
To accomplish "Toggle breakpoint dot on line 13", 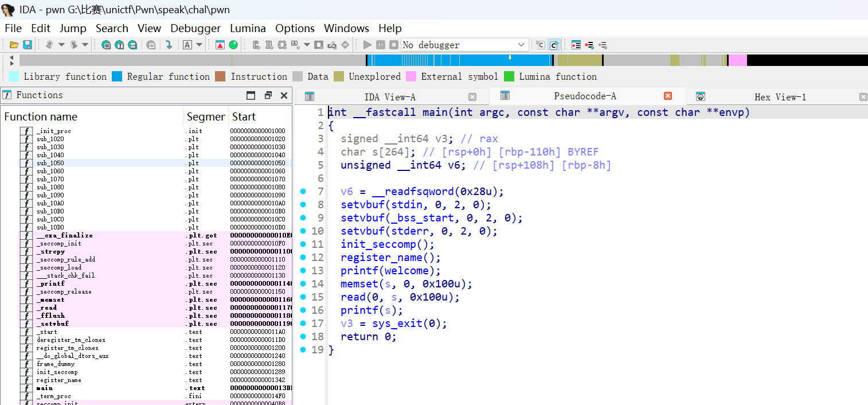I will (x=303, y=270).
